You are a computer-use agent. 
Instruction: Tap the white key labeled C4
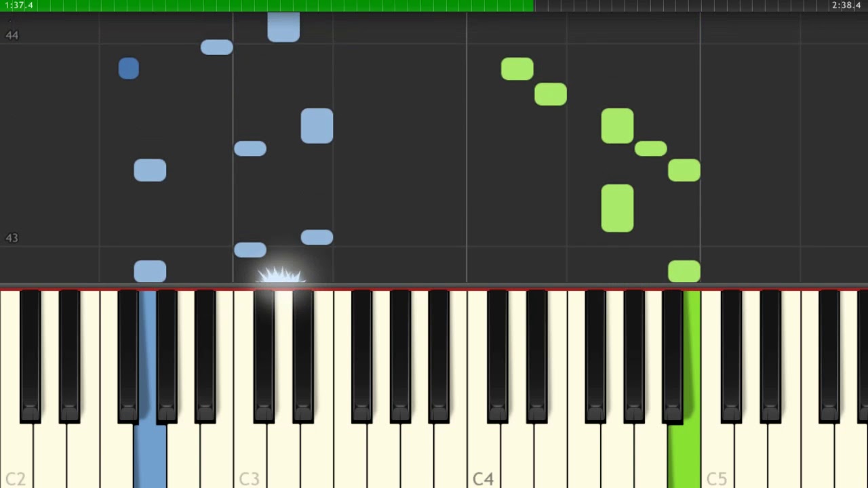tap(484, 454)
